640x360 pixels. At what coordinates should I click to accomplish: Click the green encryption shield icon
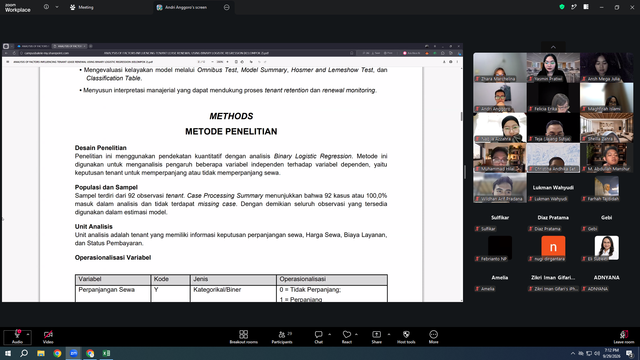pos(562,7)
